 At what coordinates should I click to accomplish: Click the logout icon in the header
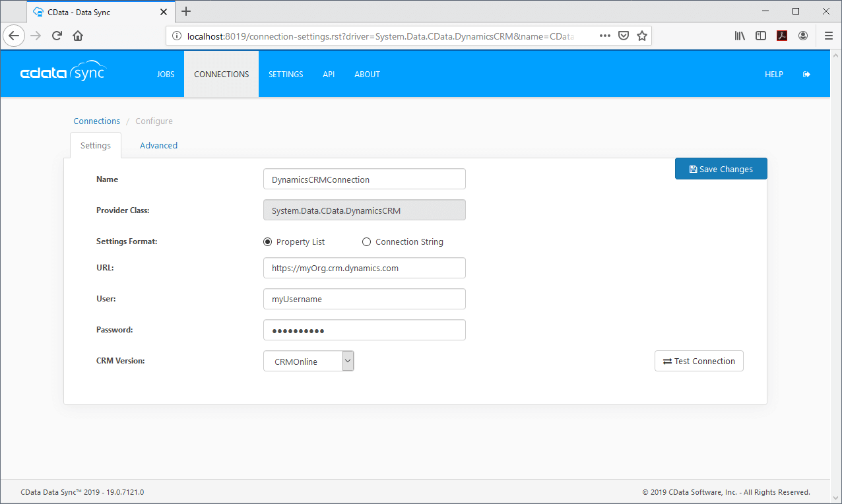pyautogui.click(x=806, y=75)
